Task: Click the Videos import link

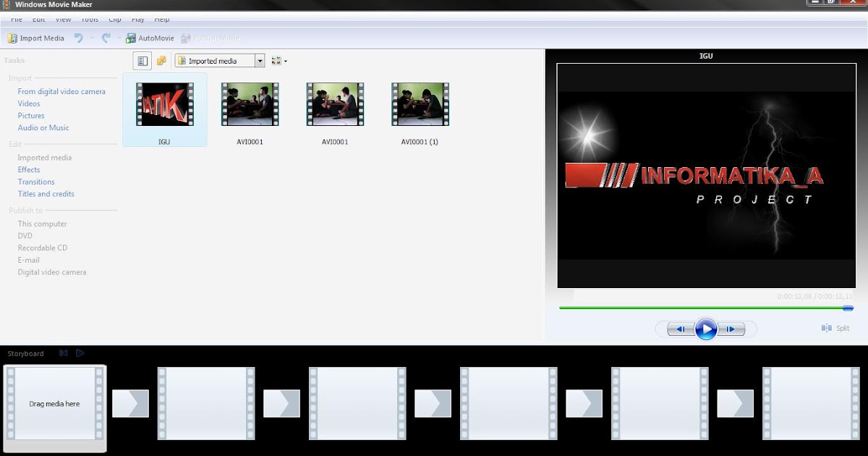Action: coord(29,104)
